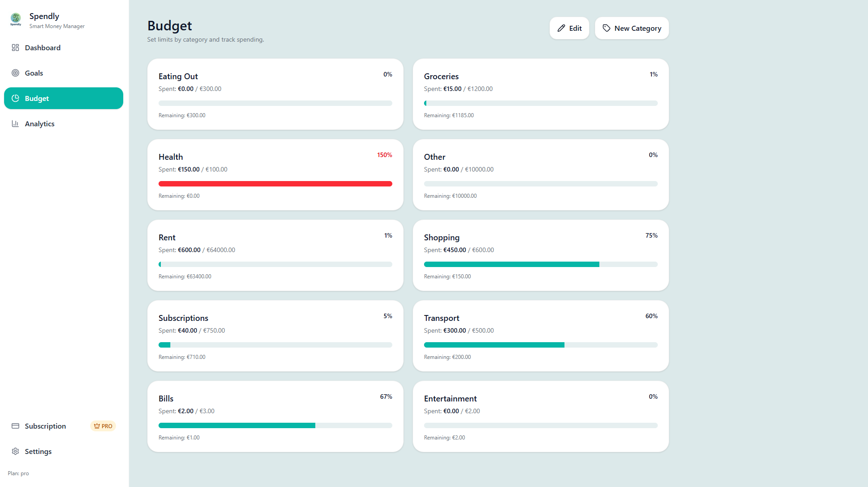This screenshot has width=868, height=487.
Task: Click the Shopping budget progress bar
Action: click(541, 264)
